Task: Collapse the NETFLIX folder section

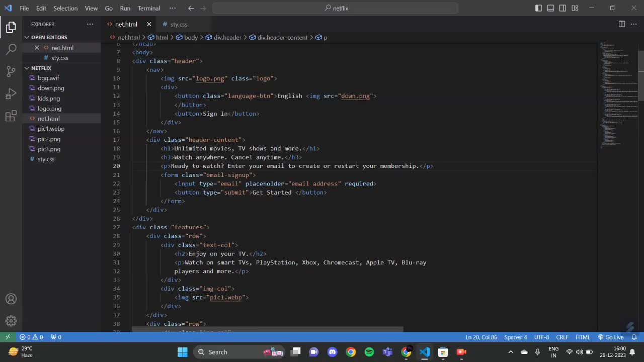Action: (x=41, y=68)
